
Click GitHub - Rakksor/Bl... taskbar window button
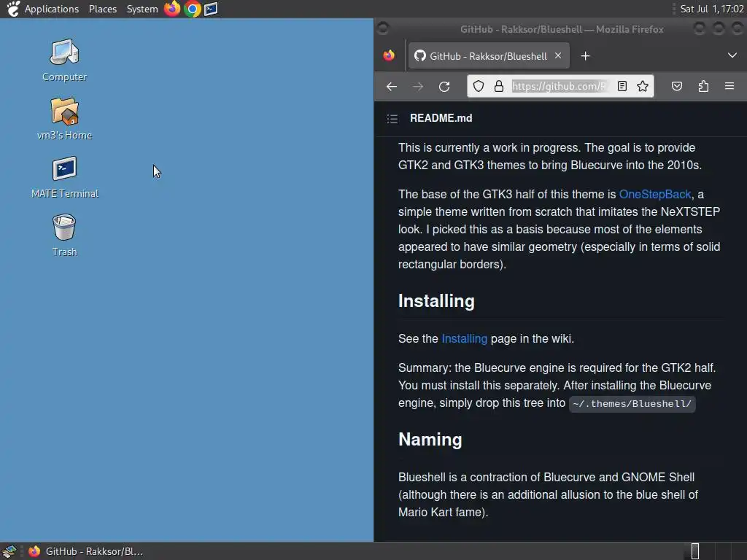(x=86, y=551)
